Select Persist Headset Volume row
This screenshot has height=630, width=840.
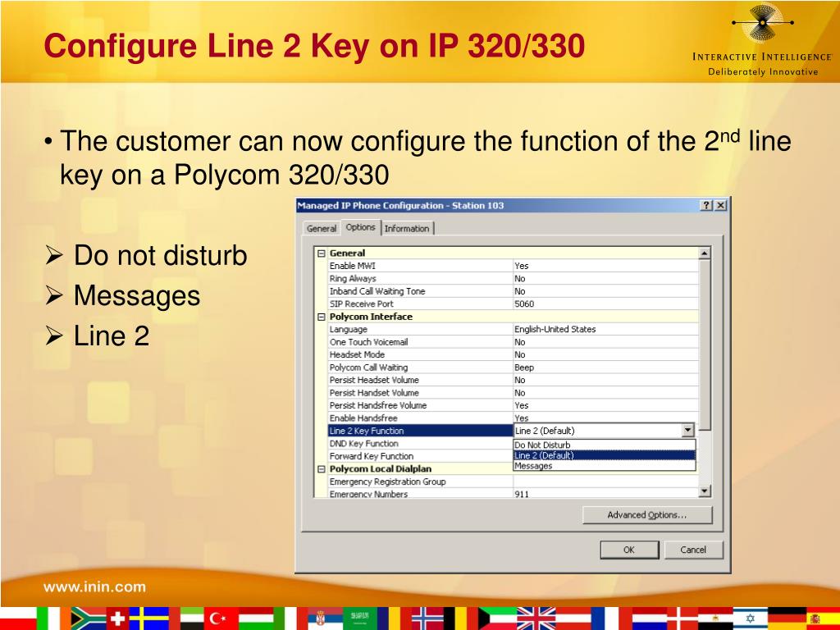point(514,380)
